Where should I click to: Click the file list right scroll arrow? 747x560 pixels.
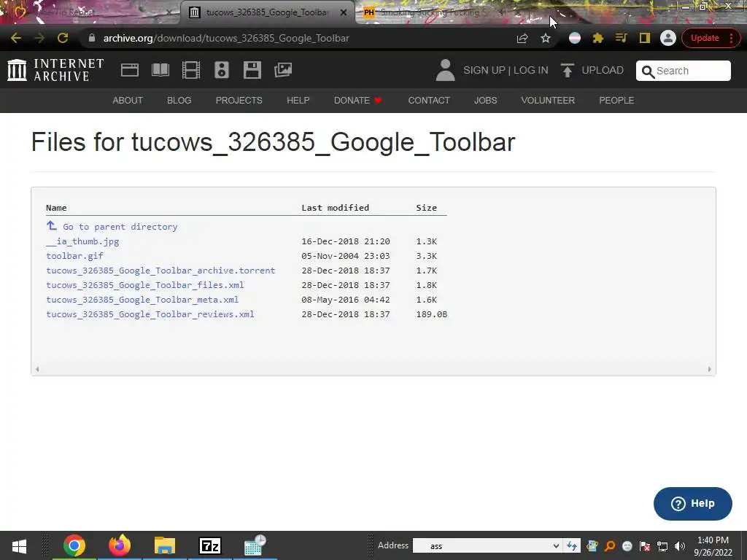[709, 369]
